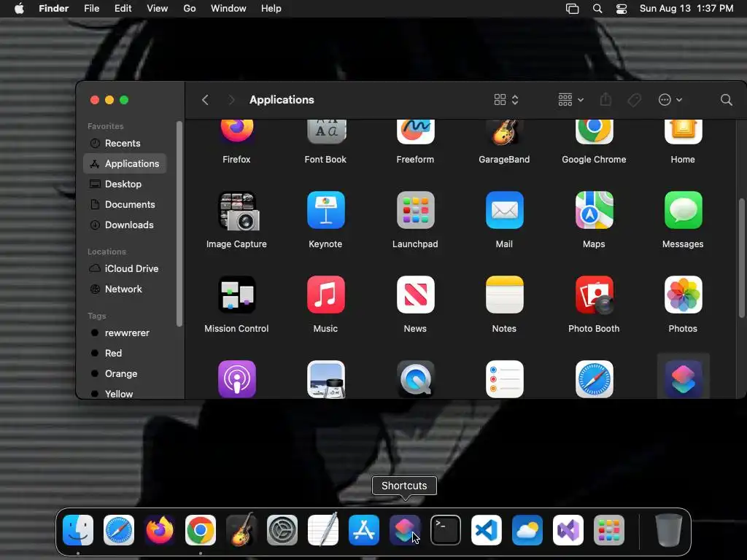Select Launchpad in the Applications window
The width and height of the screenshot is (747, 560).
[415, 210]
